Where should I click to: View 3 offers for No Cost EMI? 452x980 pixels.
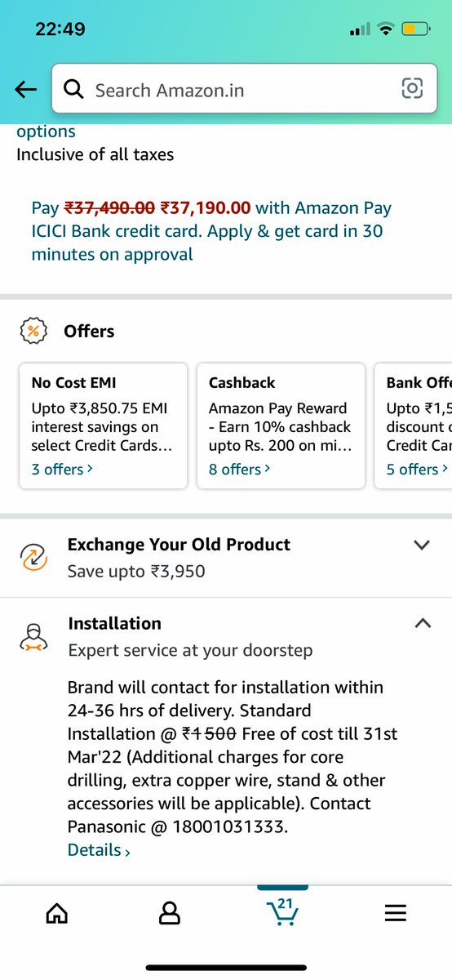coord(62,469)
